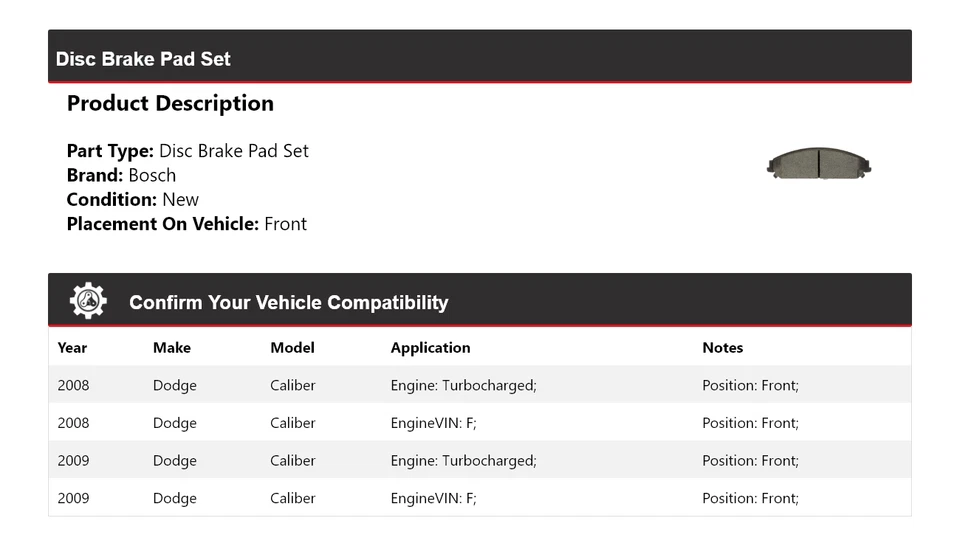The height and width of the screenshot is (546, 960).
Task: Click the brake pad product image
Action: point(818,164)
